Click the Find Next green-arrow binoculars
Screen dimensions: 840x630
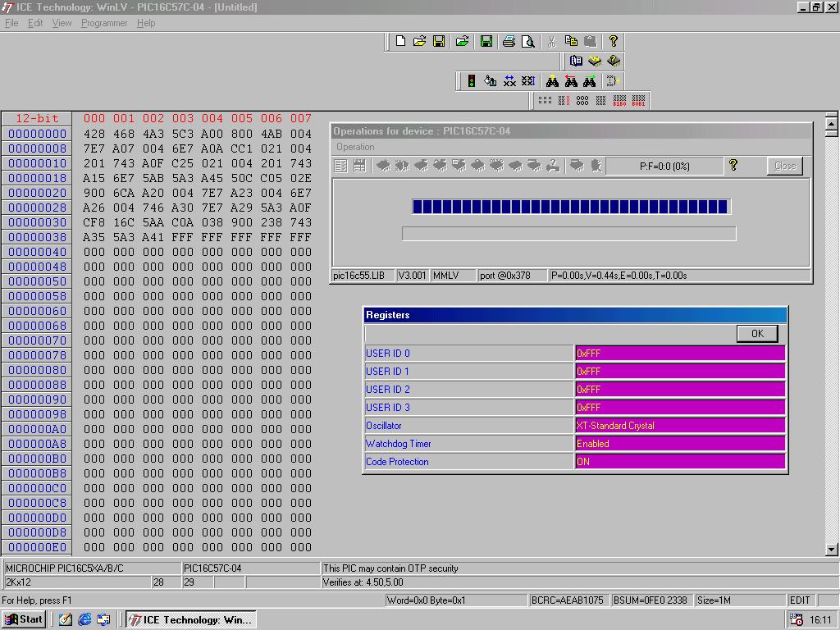click(x=590, y=81)
